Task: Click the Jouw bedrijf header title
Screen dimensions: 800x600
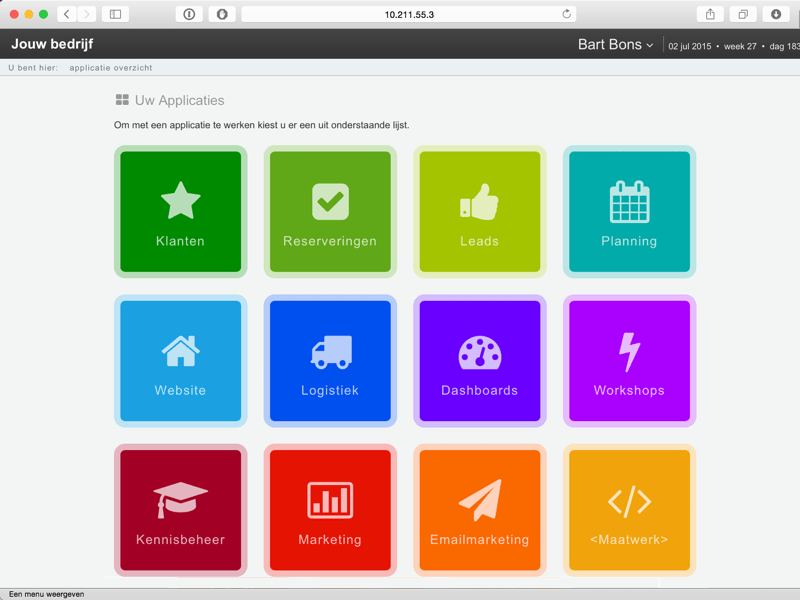Action: click(x=52, y=44)
